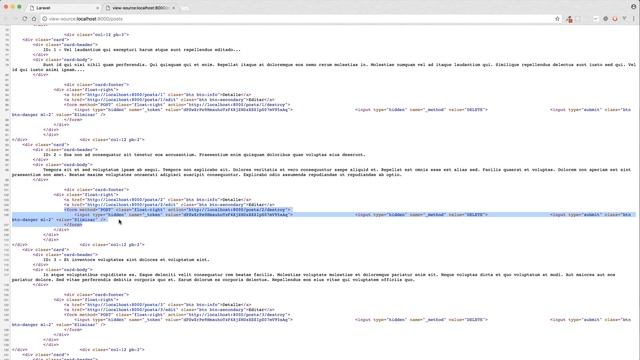Click the DELETE _method input for post 1
This screenshot has height=360, width=640.
[x=421, y=110]
